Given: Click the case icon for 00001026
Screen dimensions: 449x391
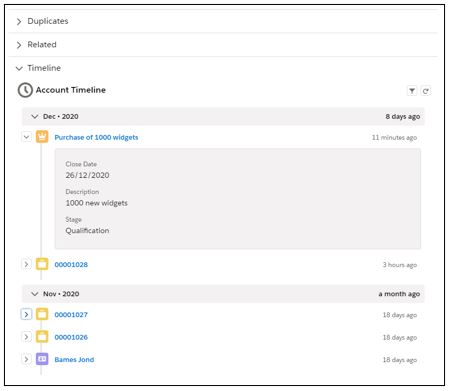Looking at the screenshot, I should (42, 337).
